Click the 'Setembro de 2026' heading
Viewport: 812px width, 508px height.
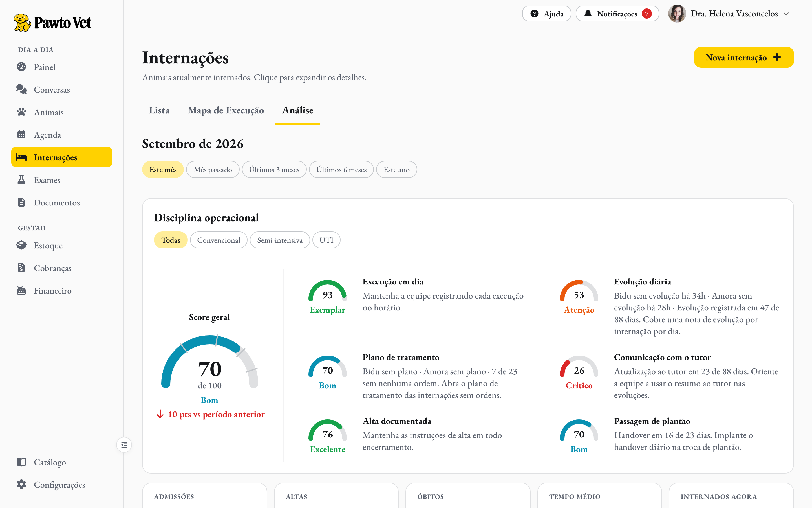pos(193,143)
